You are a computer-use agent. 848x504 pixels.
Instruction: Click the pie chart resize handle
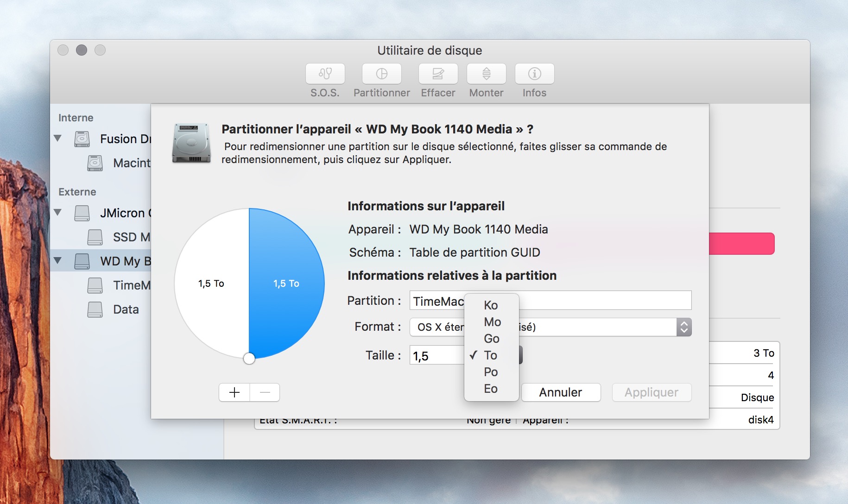[x=249, y=359]
